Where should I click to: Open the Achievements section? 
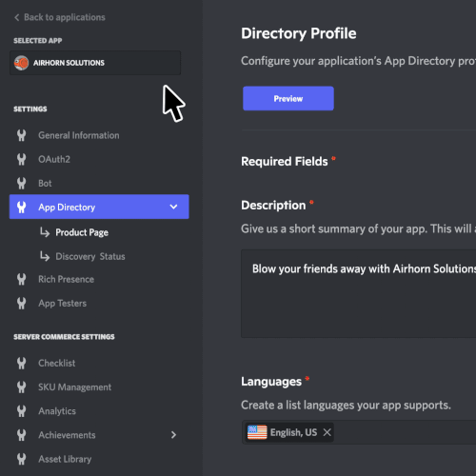pyautogui.click(x=67, y=435)
